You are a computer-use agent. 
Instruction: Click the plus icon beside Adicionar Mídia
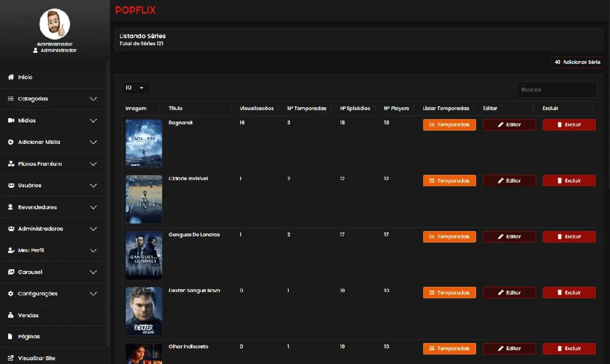coord(11,142)
